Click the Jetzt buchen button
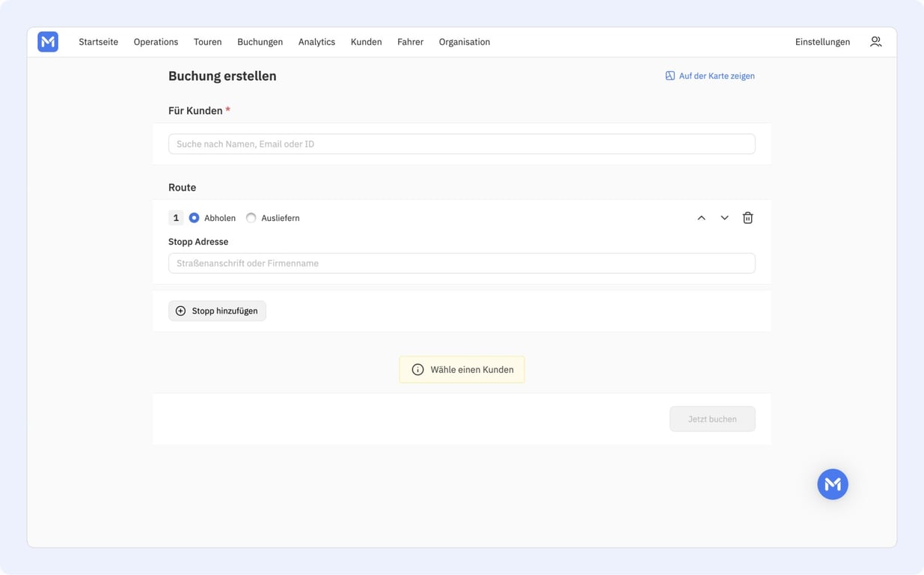The image size is (924, 575). [x=712, y=419]
